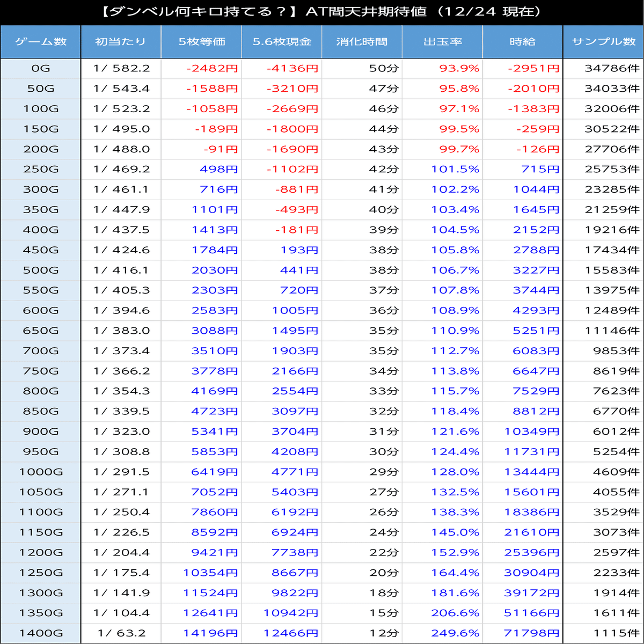Image resolution: width=644 pixels, height=644 pixels.
Task: Click the 消化時間 column header
Action: click(x=362, y=42)
